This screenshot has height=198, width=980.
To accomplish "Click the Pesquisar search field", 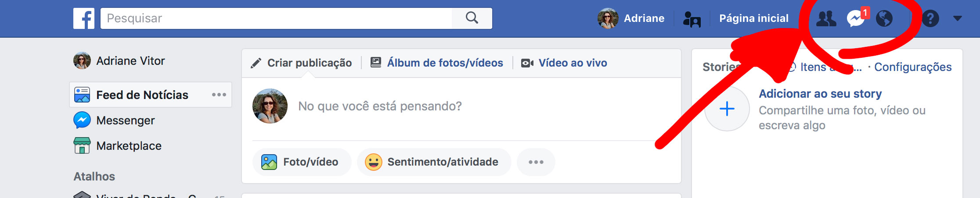I will 277,18.
